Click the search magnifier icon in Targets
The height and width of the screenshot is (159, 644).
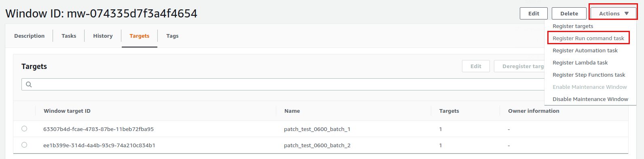click(x=29, y=84)
